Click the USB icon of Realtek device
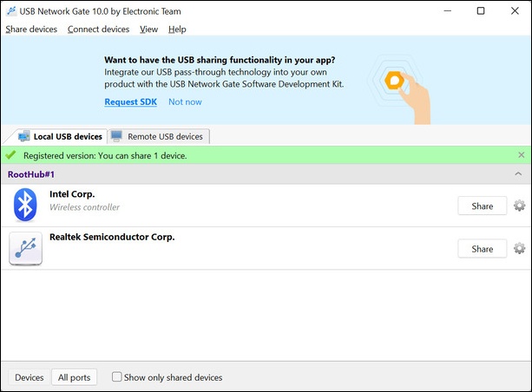This screenshot has height=392, width=532. [x=26, y=248]
